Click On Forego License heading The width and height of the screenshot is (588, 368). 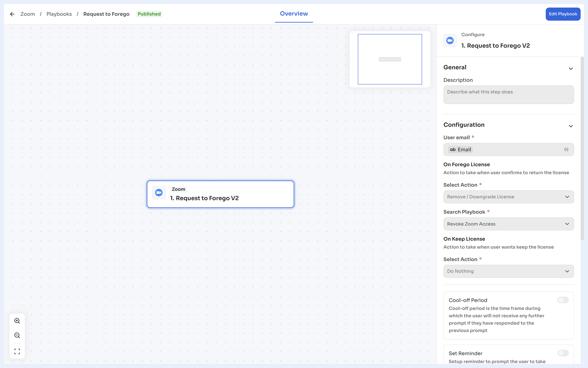[467, 165]
